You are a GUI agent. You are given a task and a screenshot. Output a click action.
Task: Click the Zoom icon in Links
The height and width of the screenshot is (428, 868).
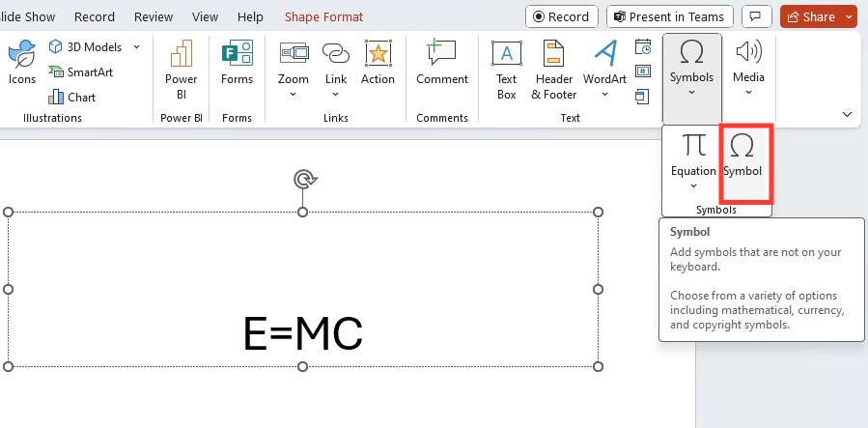(x=294, y=54)
